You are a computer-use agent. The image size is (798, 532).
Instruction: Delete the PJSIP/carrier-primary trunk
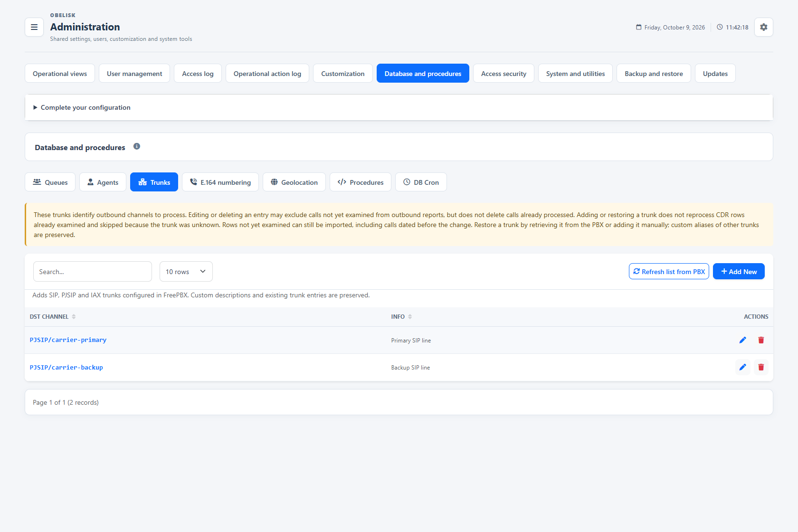click(x=761, y=340)
